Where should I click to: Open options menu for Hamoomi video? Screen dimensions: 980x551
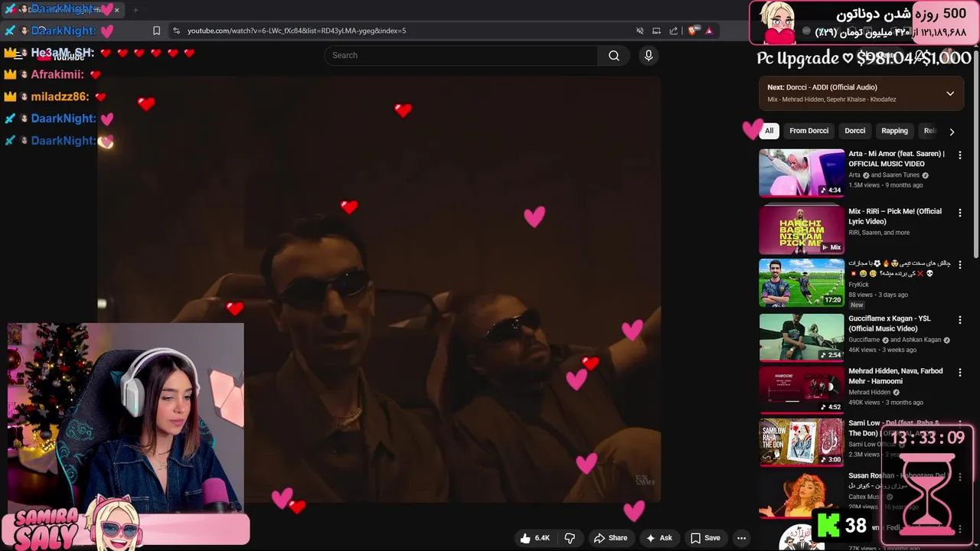click(x=959, y=372)
